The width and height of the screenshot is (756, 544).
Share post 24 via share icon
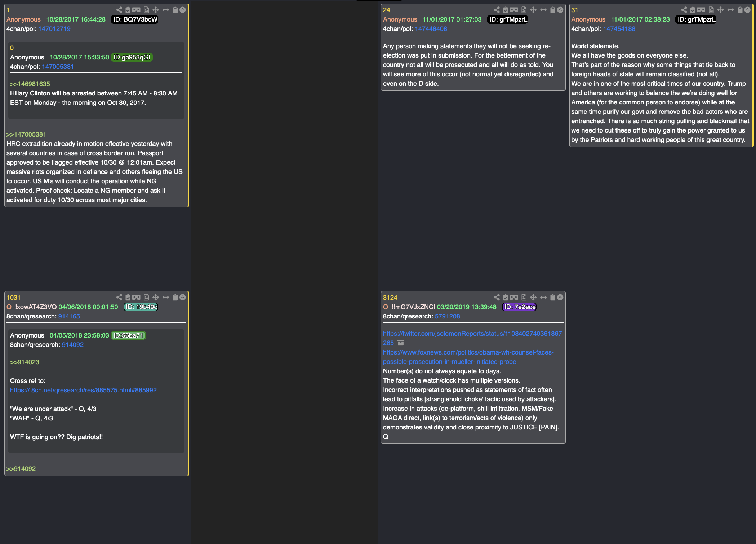click(x=497, y=10)
